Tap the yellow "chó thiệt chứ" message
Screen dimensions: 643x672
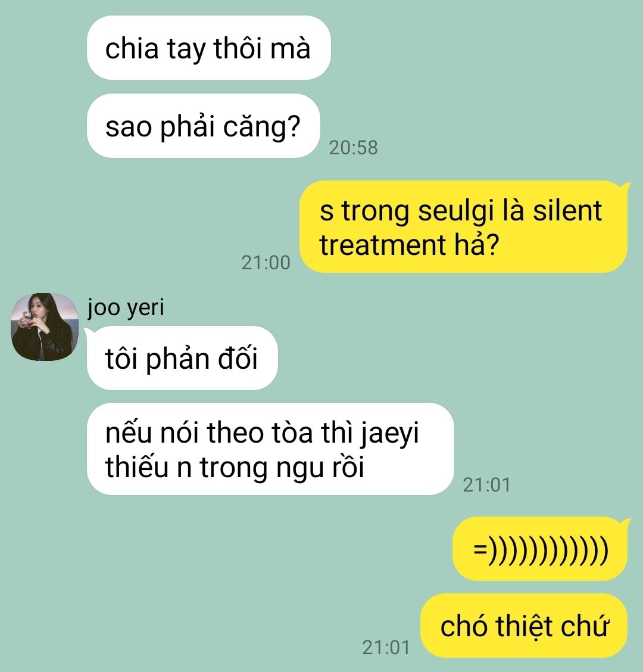click(525, 626)
